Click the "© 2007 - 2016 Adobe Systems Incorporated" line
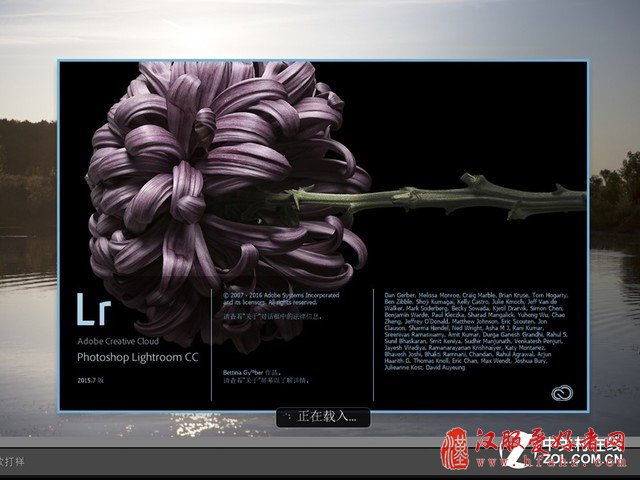640x480 pixels. (281, 295)
